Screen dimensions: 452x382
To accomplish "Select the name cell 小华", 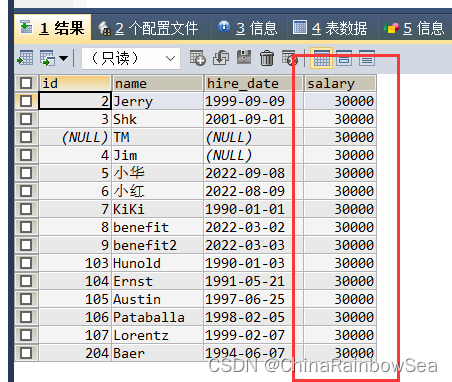I will tap(157, 173).
